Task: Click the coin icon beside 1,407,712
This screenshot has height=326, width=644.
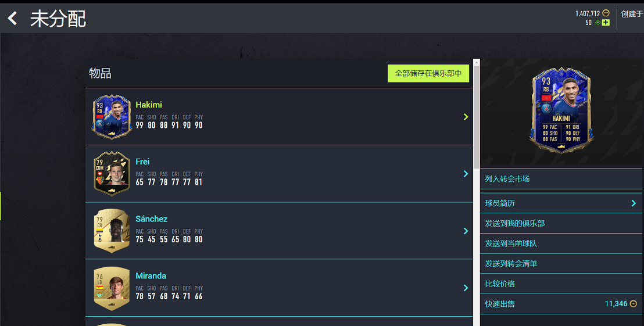Action: [606, 13]
